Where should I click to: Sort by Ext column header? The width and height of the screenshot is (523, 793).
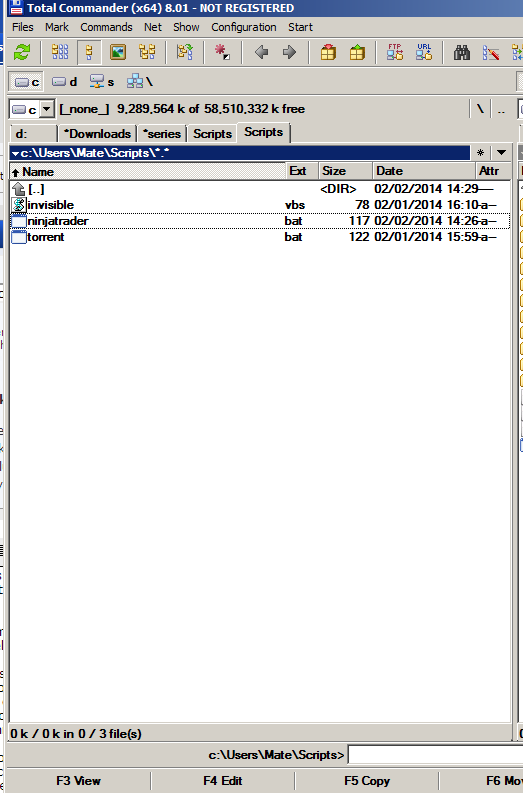coord(302,171)
